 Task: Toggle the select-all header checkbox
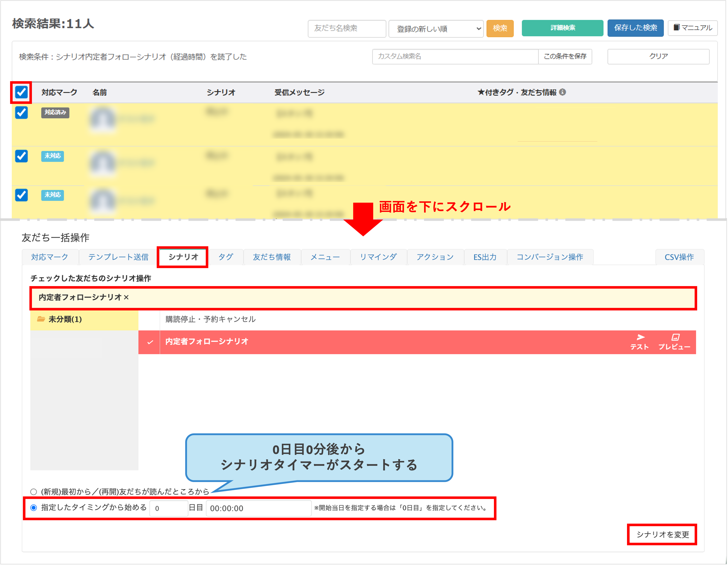pyautogui.click(x=21, y=92)
